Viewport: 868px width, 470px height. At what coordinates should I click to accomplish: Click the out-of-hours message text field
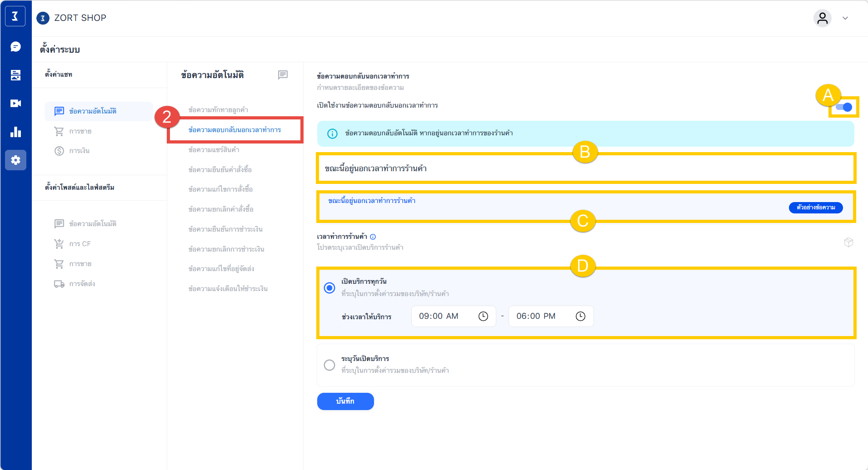click(x=586, y=168)
